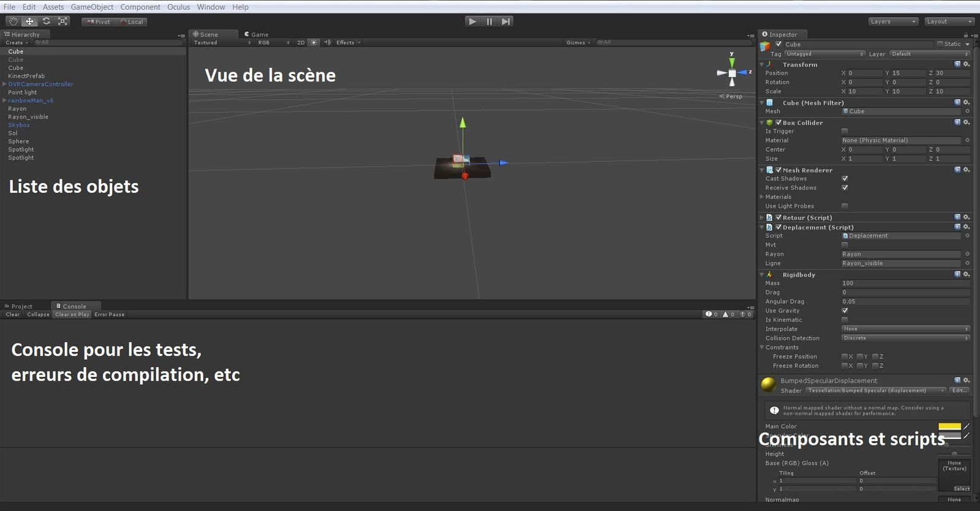Open Collision Detection dropdown
This screenshot has height=511, width=980.
[905, 338]
